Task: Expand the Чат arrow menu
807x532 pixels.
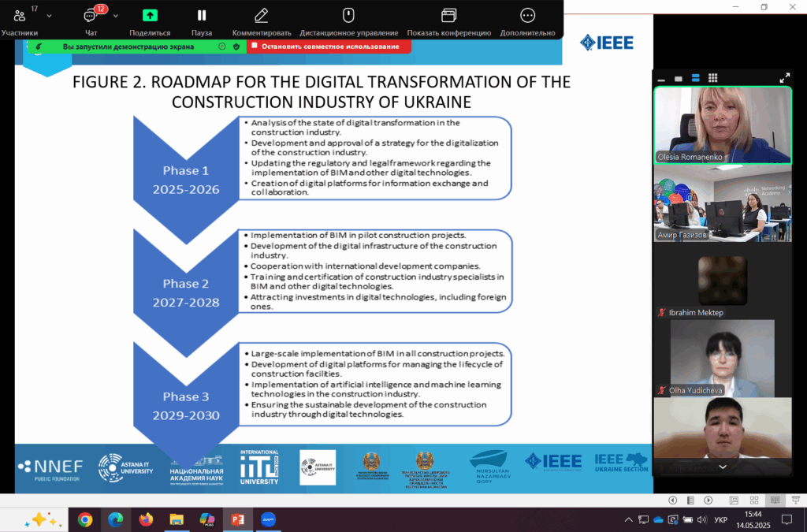Action: [116, 16]
